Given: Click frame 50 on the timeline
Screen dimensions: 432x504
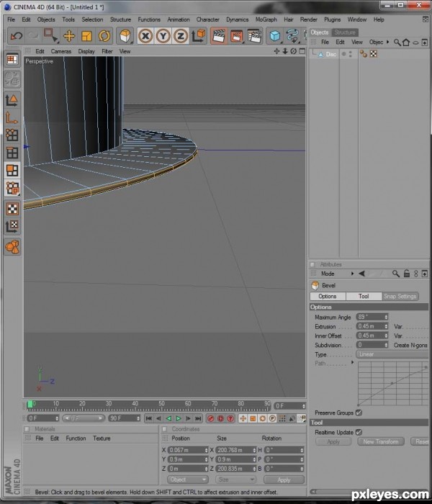Looking at the screenshot, I should (162, 405).
